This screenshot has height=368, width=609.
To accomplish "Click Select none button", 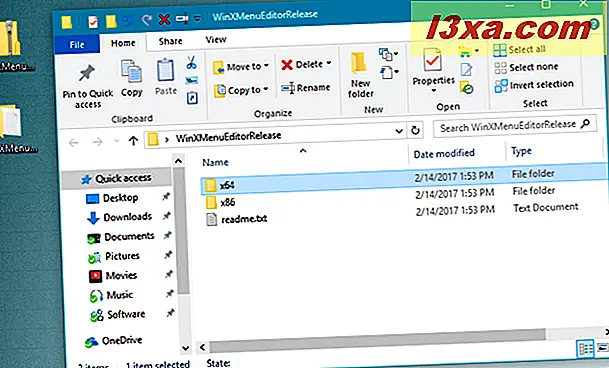I will 526,67.
